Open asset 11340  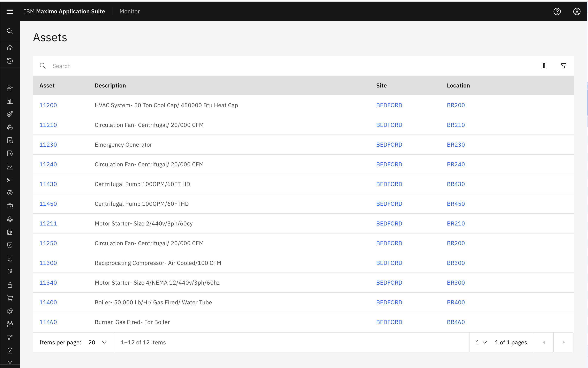pyautogui.click(x=48, y=283)
